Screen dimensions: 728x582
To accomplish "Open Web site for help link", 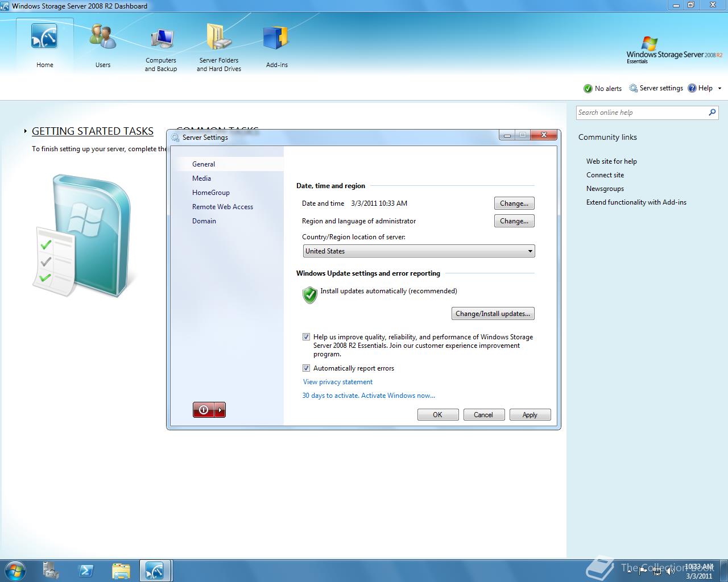I will [x=611, y=161].
